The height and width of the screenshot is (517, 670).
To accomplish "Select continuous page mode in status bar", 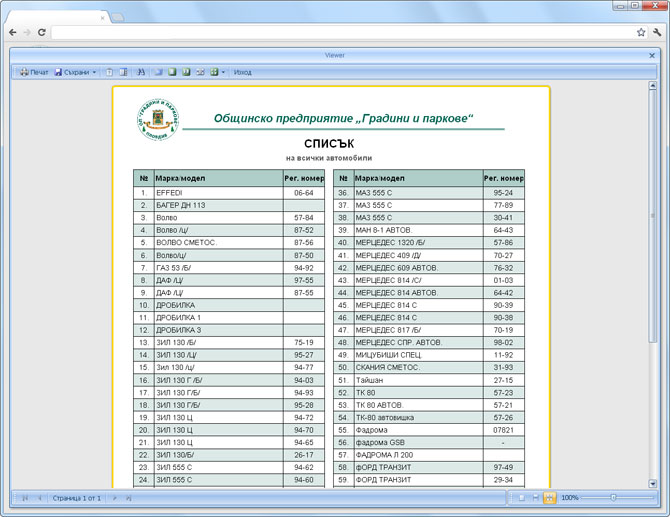I will point(535,498).
